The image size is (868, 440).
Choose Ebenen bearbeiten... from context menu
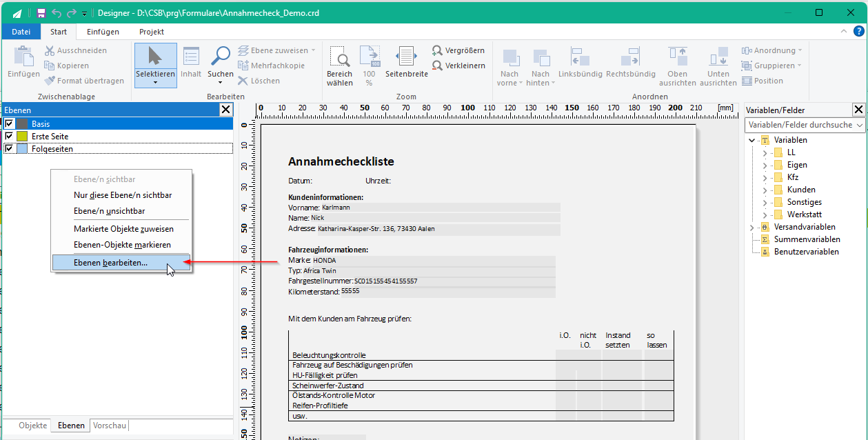[x=121, y=263]
